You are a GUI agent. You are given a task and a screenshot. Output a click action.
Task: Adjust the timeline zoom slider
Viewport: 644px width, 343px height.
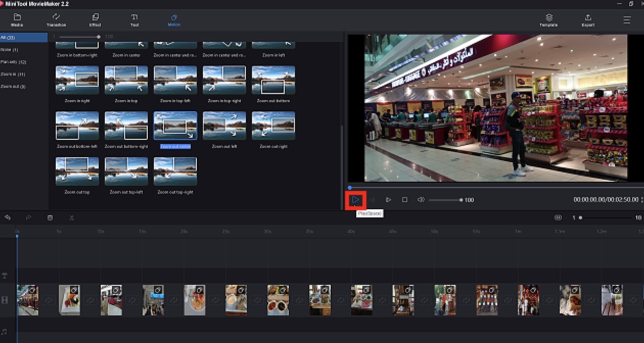[606, 217]
